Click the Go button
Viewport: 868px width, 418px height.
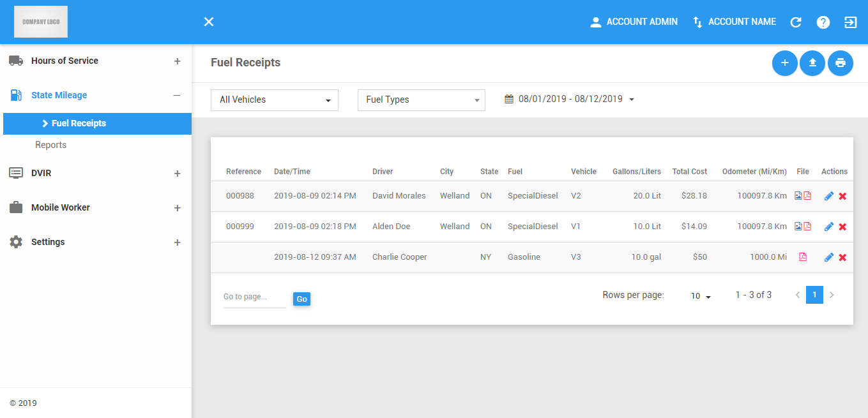(x=301, y=299)
